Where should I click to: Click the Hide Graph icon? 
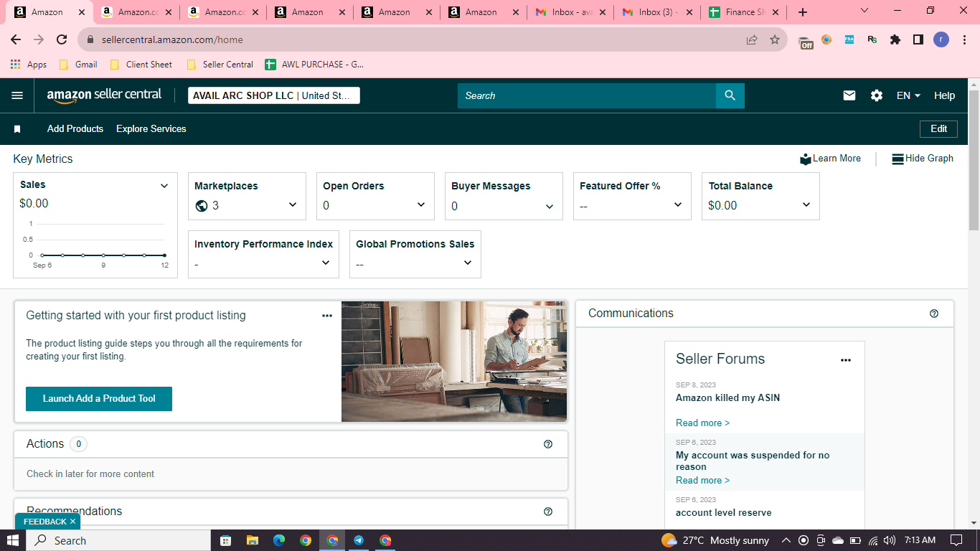(x=897, y=159)
